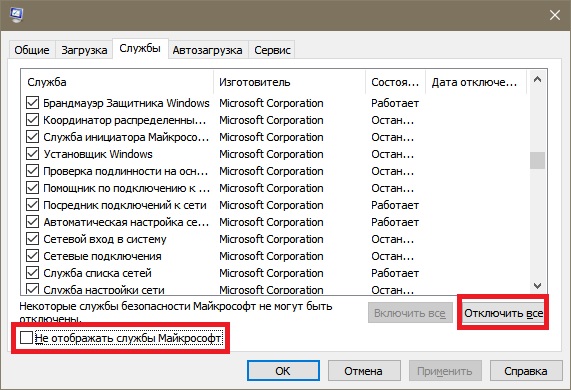This screenshot has width=571, height=390.
Task: Click the Отключить все button
Action: point(503,313)
